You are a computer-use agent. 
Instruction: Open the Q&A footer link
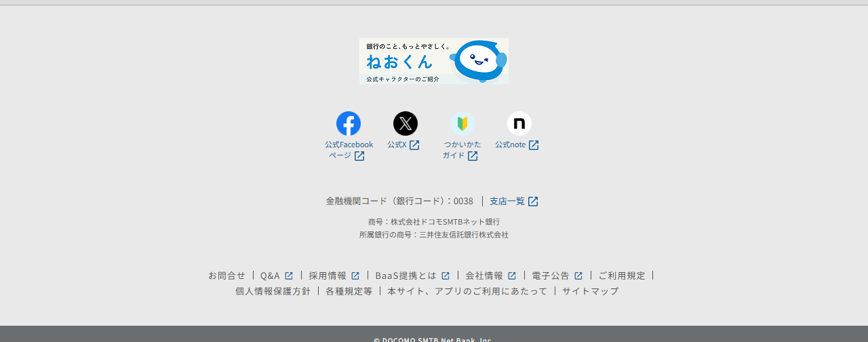pyautogui.click(x=270, y=275)
